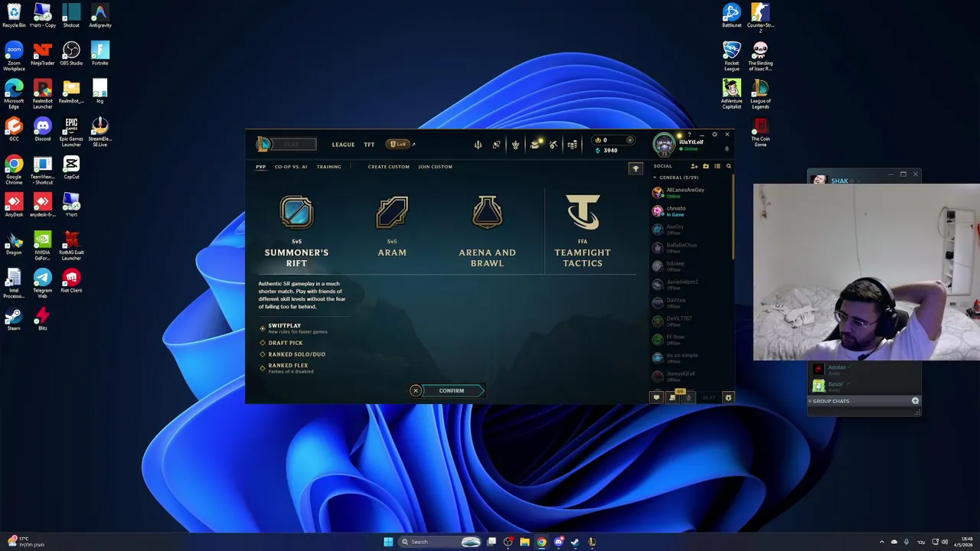Open chat with friend AllLanesAreGey

point(690,192)
